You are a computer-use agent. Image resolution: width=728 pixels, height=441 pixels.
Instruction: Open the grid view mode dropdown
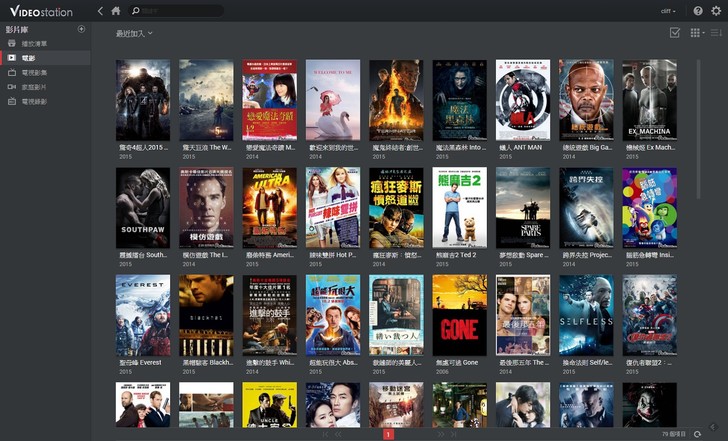[697, 32]
